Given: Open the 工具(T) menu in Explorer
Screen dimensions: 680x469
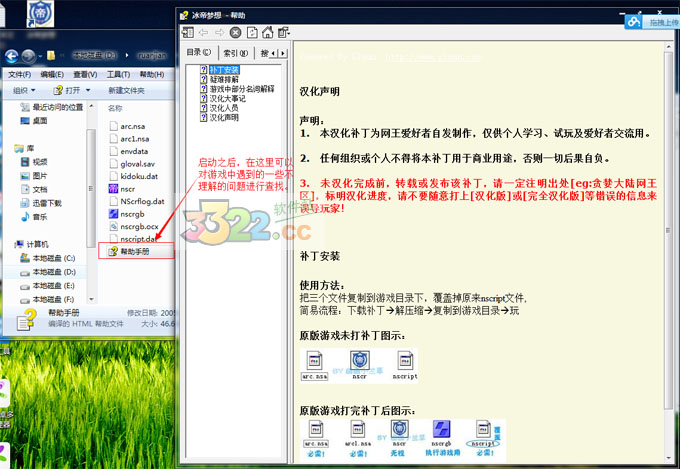Looking at the screenshot, I should coord(118,75).
